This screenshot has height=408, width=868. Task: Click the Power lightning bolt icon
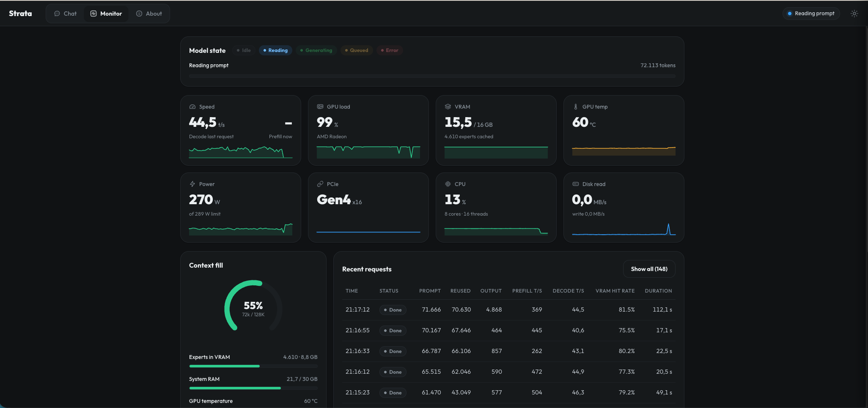click(x=192, y=184)
